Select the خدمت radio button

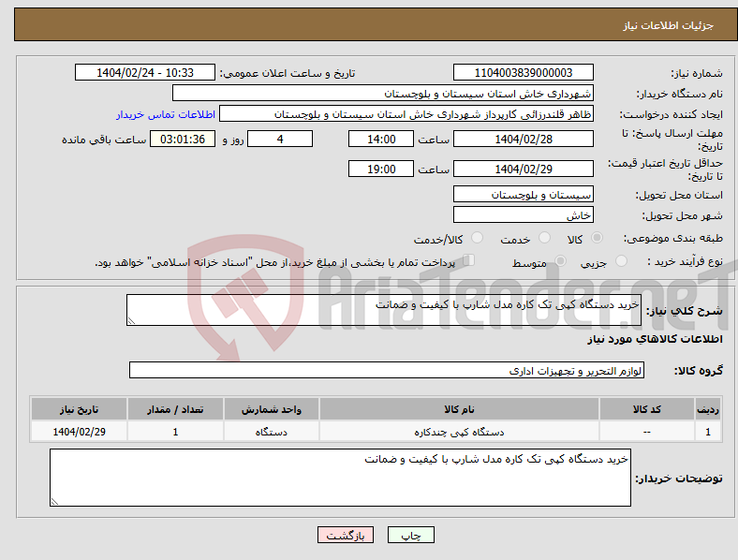point(544,238)
